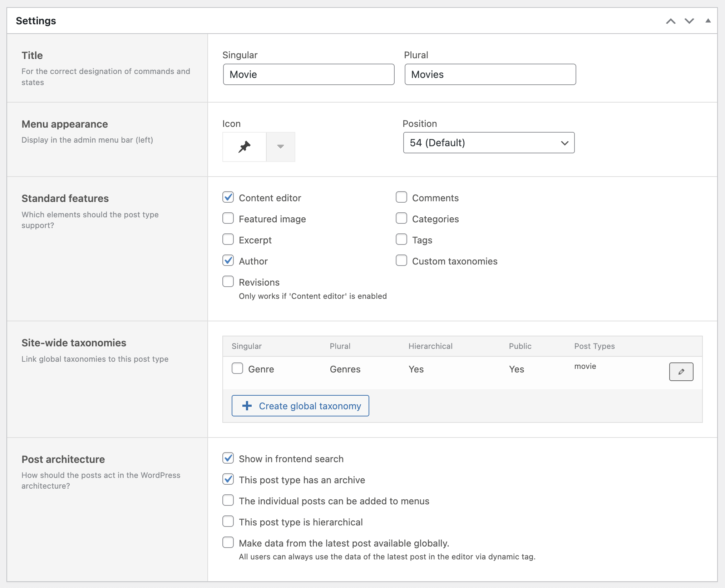Click Create global taxonomy
This screenshot has height=588, width=725.
[x=300, y=406]
